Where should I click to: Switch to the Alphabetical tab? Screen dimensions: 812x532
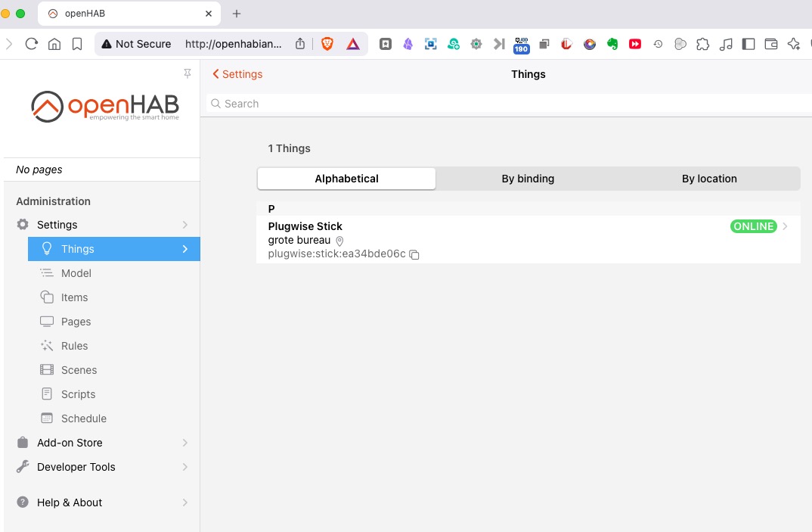pyautogui.click(x=346, y=179)
